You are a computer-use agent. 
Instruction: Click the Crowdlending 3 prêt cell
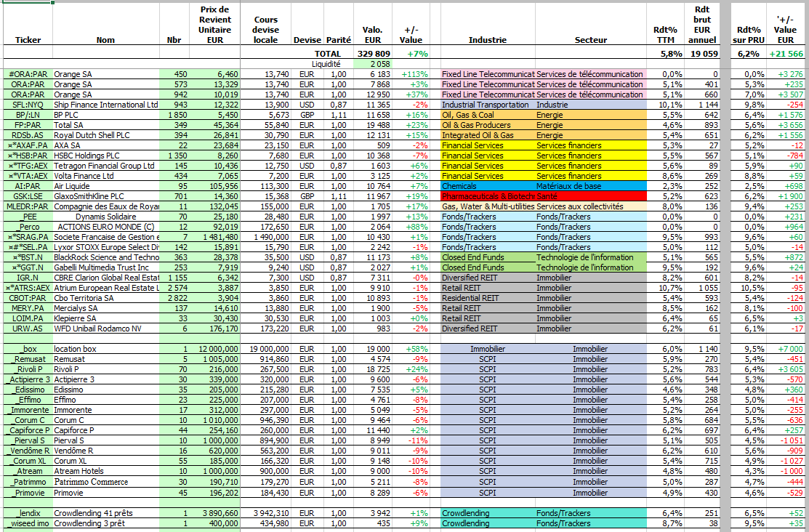pyautogui.click(x=106, y=524)
